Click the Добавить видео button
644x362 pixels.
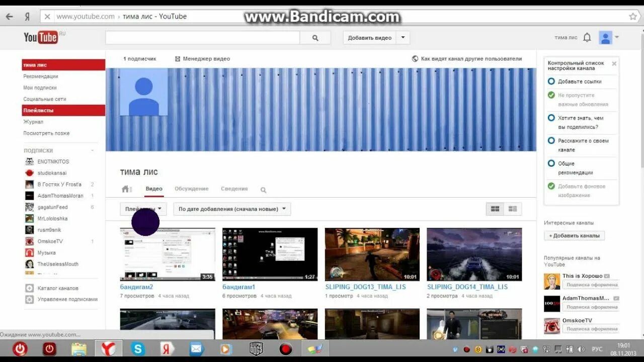370,38
